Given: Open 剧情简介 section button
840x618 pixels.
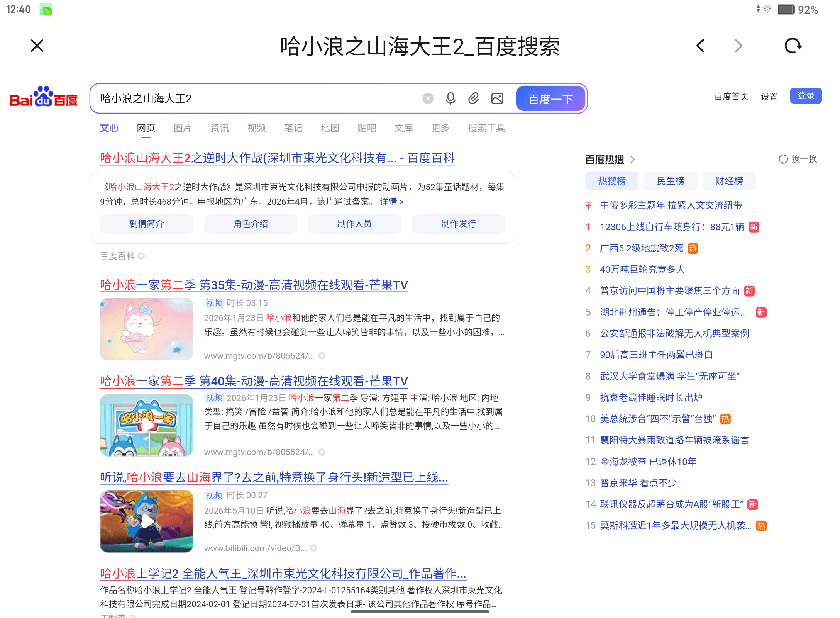Looking at the screenshot, I should (147, 224).
